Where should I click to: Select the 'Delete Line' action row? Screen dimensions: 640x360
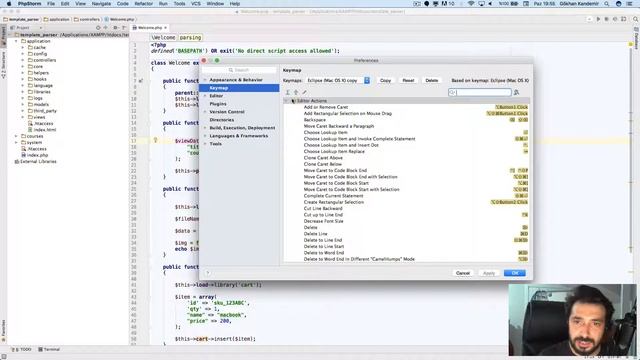pos(406,234)
